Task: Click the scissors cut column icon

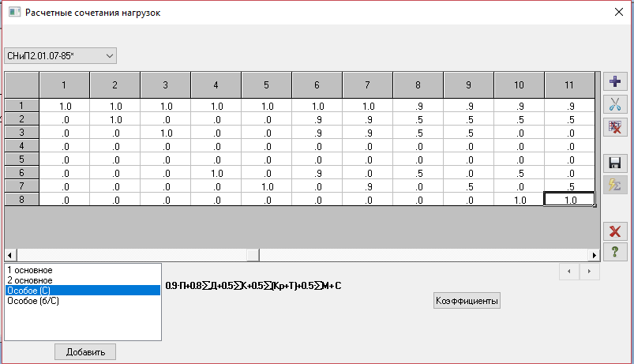Action: pos(615,104)
